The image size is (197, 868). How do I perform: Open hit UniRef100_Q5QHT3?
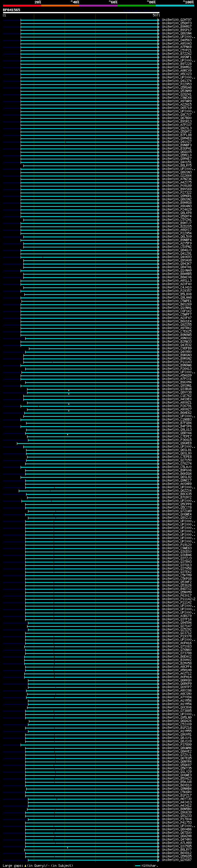[x=177, y=23]
